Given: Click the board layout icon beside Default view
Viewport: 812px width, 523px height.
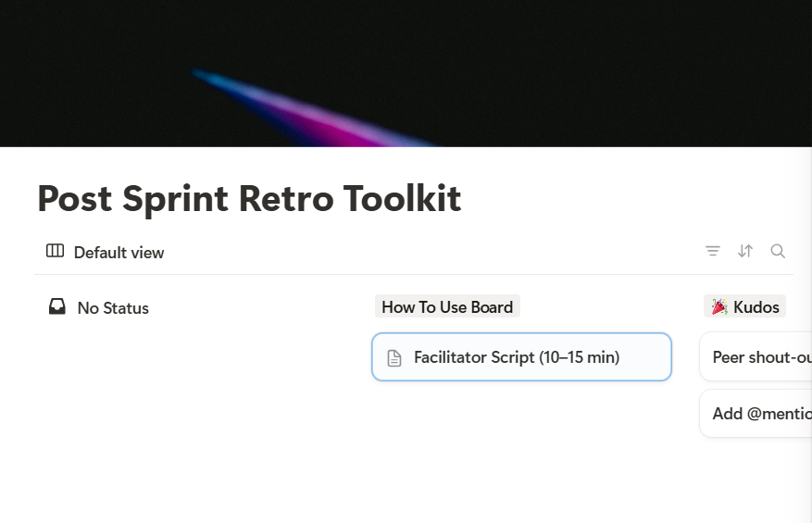Looking at the screenshot, I should (55, 252).
